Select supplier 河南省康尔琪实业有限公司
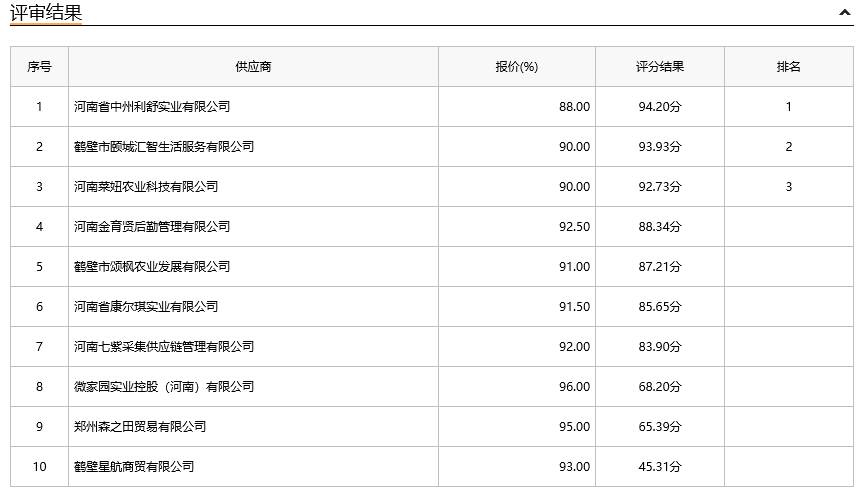The height and width of the screenshot is (491, 860). tap(146, 307)
